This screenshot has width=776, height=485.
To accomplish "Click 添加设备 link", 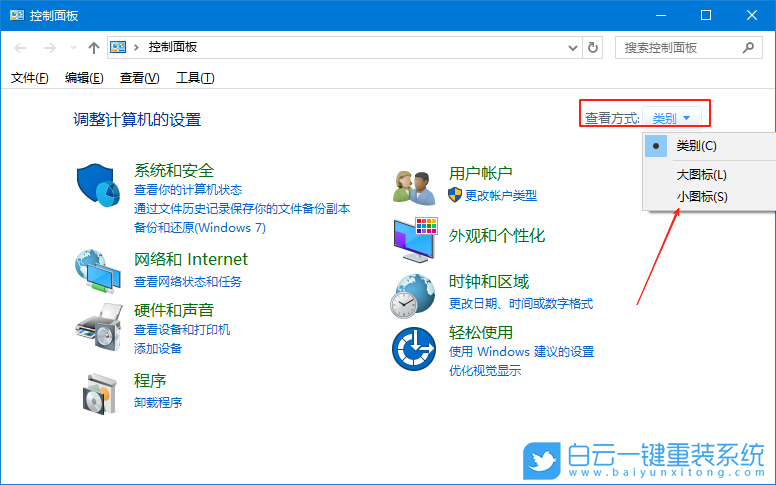I will (x=158, y=348).
